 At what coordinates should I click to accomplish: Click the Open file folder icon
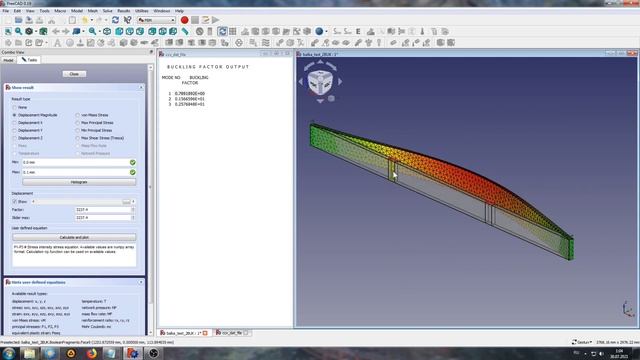tap(18, 20)
